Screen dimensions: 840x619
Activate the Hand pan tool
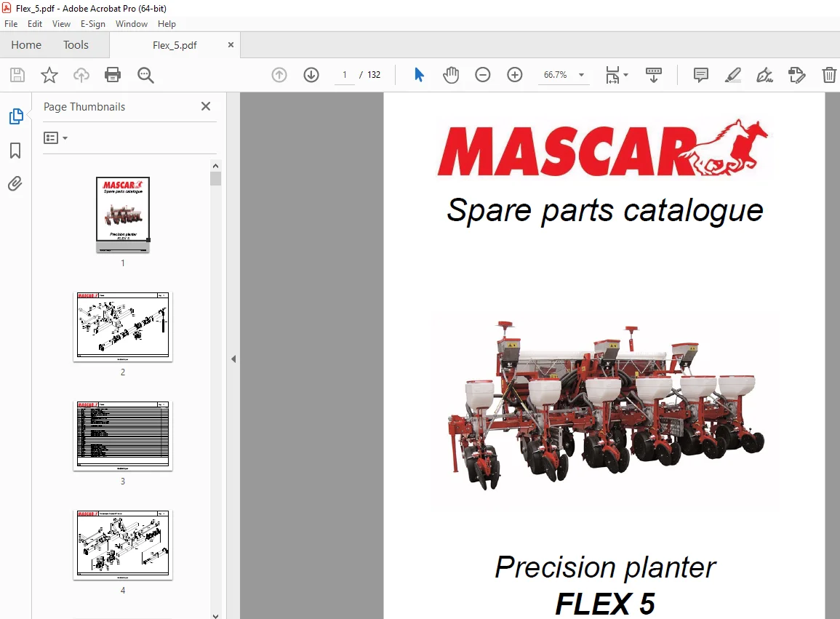pos(451,75)
